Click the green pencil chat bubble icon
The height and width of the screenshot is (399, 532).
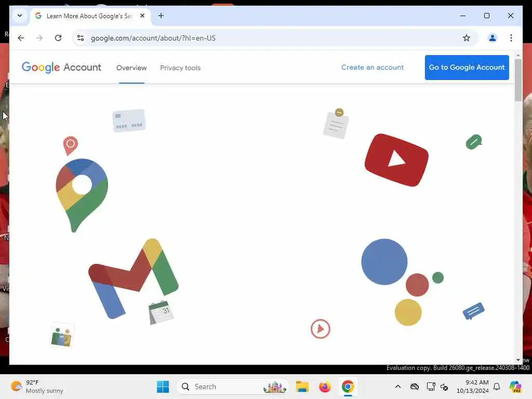click(x=474, y=142)
